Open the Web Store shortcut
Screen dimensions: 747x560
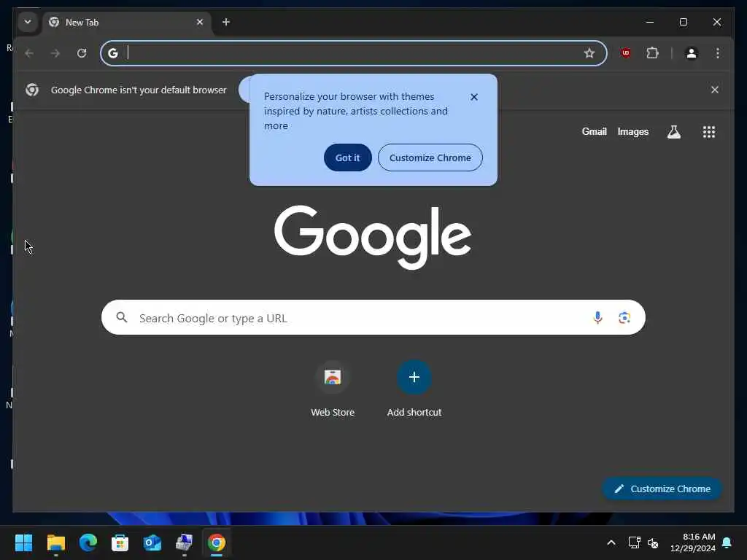point(333,389)
